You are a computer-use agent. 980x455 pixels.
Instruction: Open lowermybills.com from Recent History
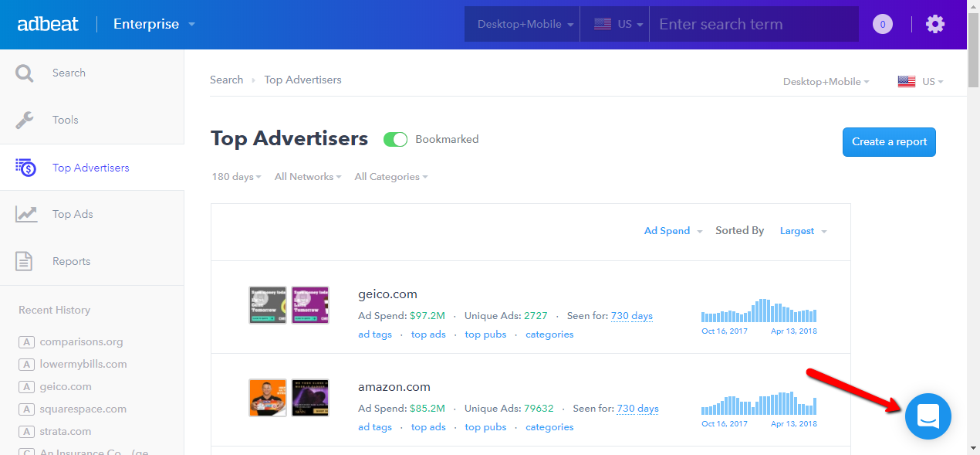(x=83, y=364)
